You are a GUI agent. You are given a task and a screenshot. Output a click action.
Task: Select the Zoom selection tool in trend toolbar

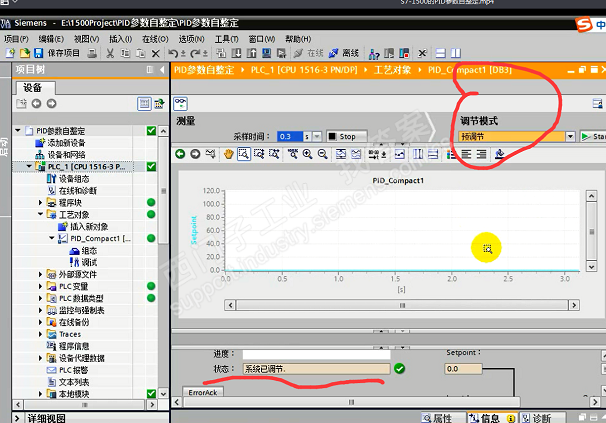pos(243,154)
